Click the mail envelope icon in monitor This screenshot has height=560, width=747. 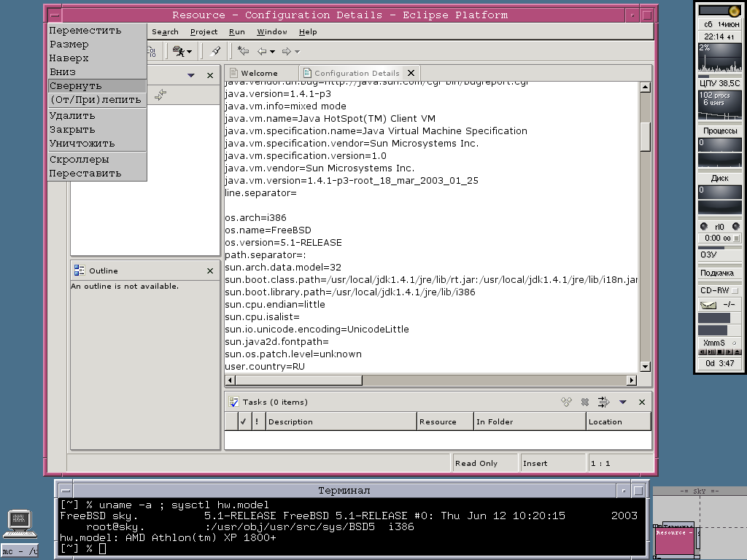tap(708, 305)
